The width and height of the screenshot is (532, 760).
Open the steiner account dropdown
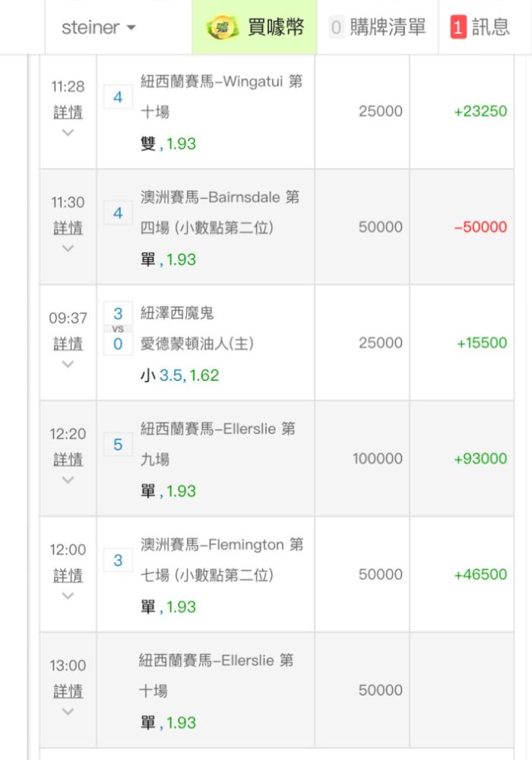point(98,27)
